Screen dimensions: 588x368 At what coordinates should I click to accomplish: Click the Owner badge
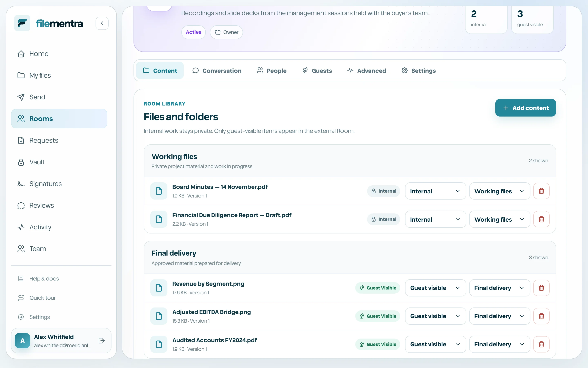[226, 32]
